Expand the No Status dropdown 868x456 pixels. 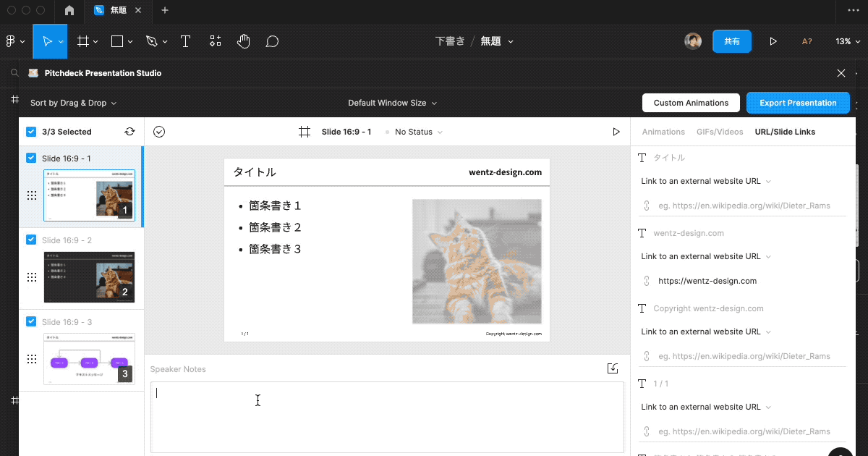[414, 132]
